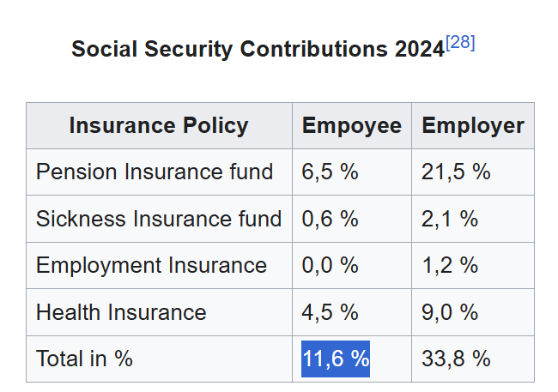
Task: Click the Total in % row label
Action: 84,359
